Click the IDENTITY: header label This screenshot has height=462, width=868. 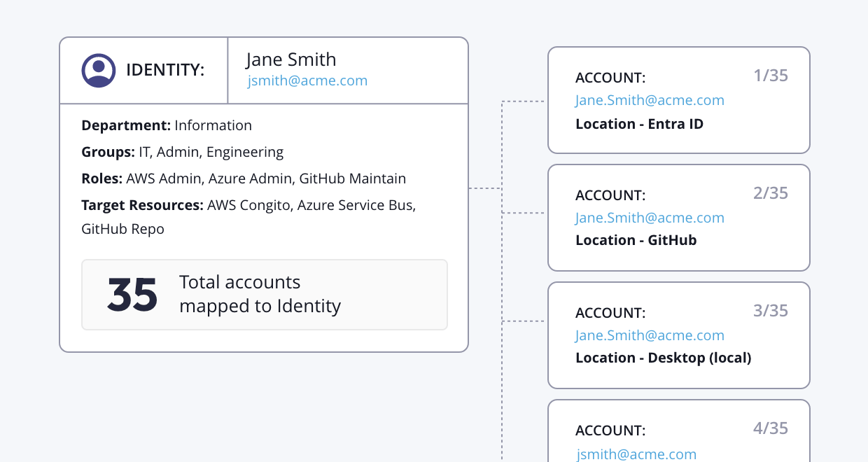click(x=165, y=70)
